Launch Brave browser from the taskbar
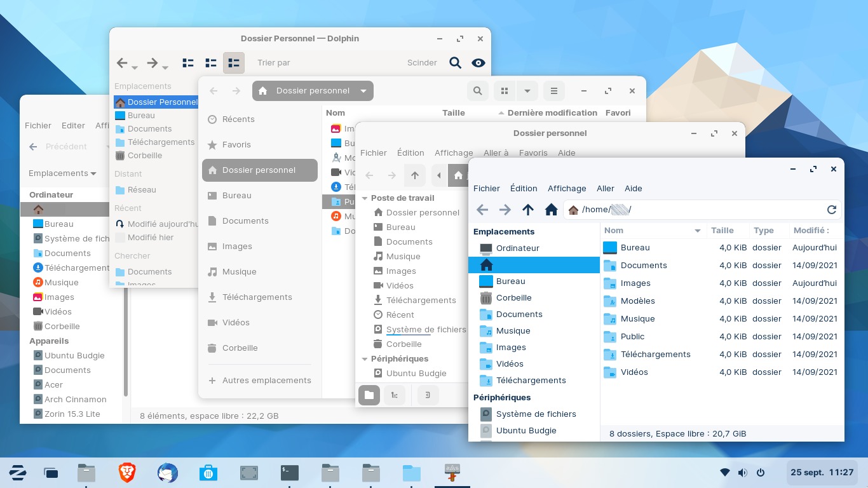The height and width of the screenshot is (488, 868). tap(127, 472)
